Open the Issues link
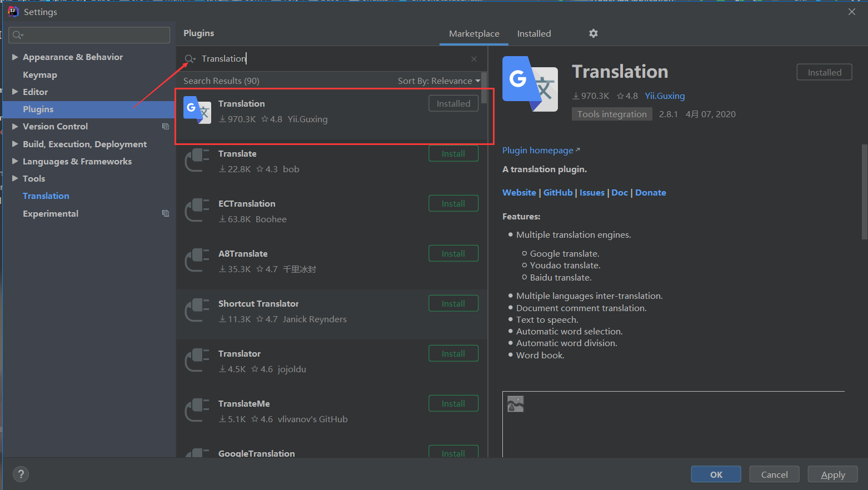Image resolution: width=868 pixels, height=490 pixels. [592, 193]
